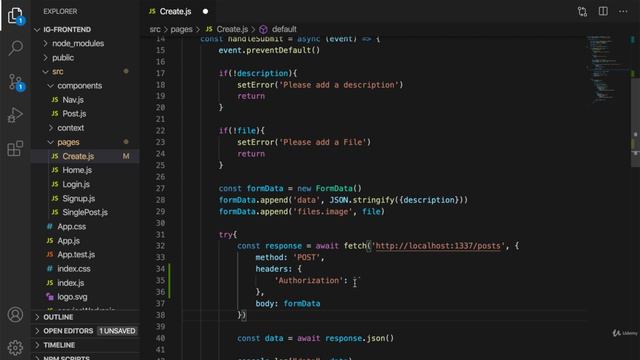Image resolution: width=640 pixels, height=360 pixels.
Task: Click the EXPLORER panel title
Action: 60,11
